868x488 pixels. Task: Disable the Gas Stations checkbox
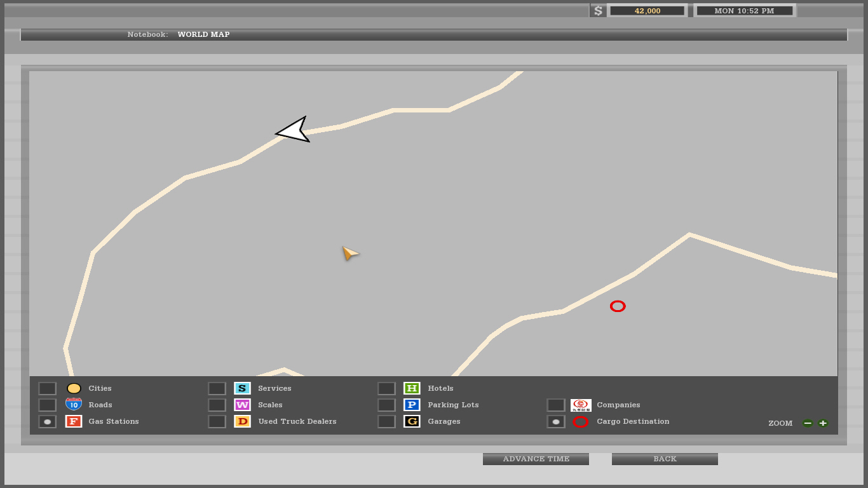click(x=47, y=421)
